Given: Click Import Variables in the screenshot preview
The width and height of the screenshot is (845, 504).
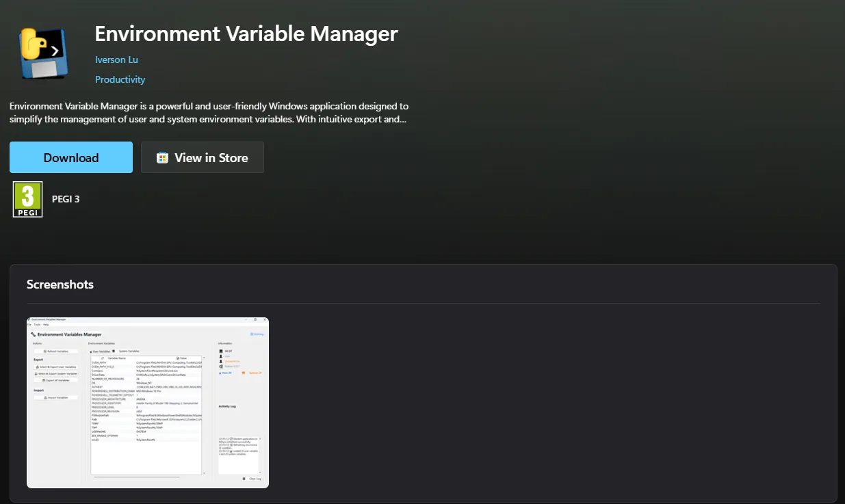Looking at the screenshot, I should coord(56,397).
